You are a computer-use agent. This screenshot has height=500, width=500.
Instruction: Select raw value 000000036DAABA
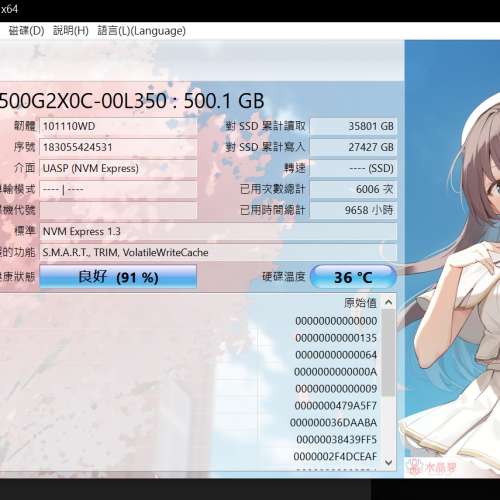click(x=333, y=423)
